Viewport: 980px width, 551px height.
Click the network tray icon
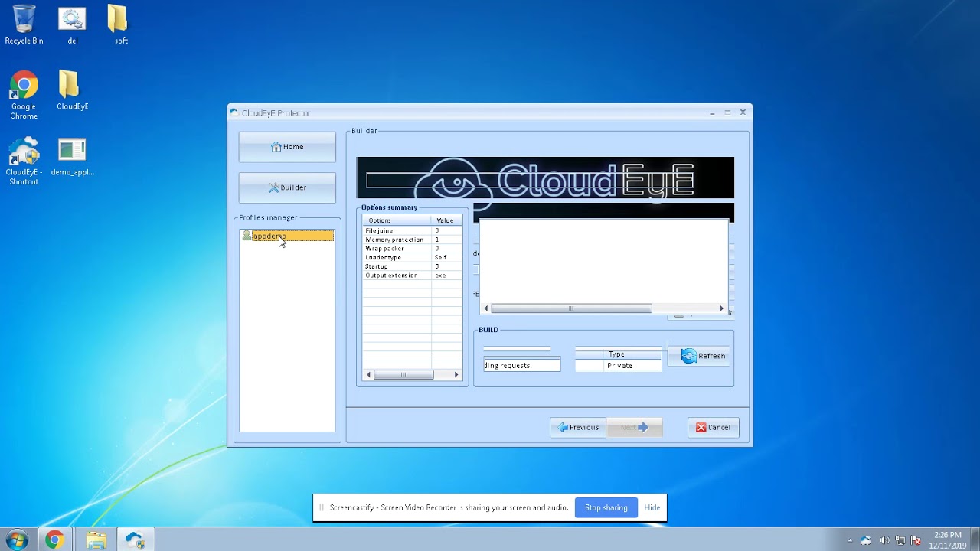pyautogui.click(x=900, y=540)
